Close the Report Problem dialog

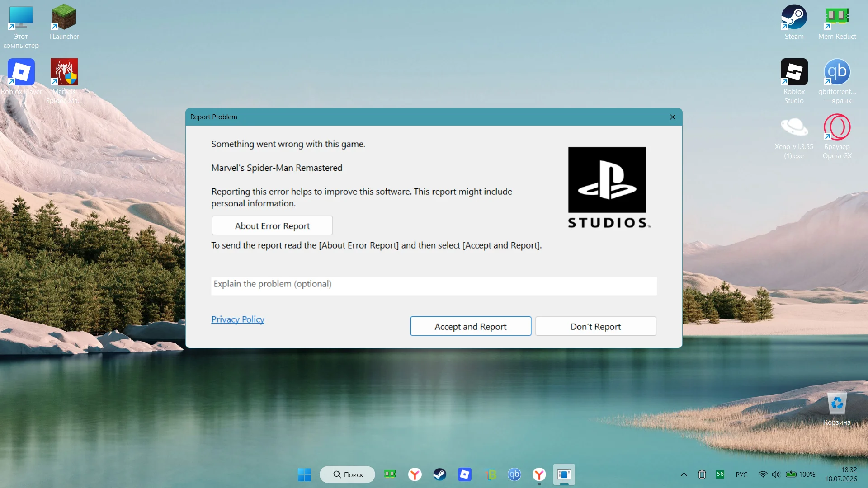(673, 117)
